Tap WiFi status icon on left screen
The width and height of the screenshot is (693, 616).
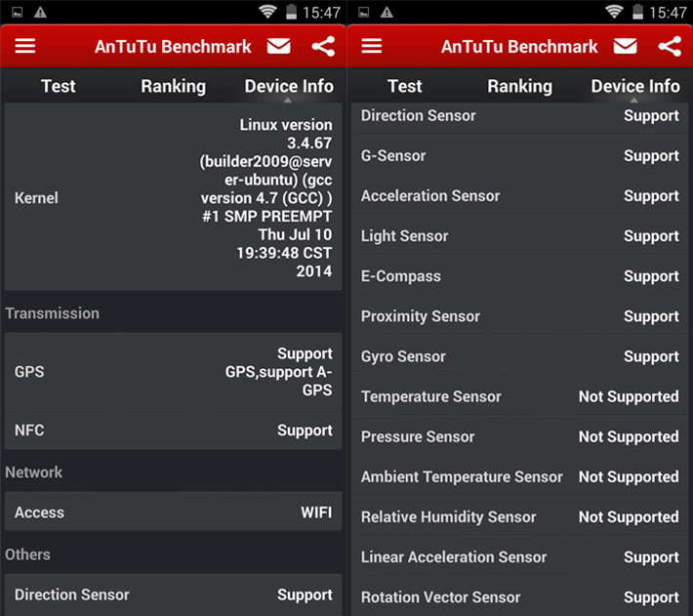(x=267, y=12)
